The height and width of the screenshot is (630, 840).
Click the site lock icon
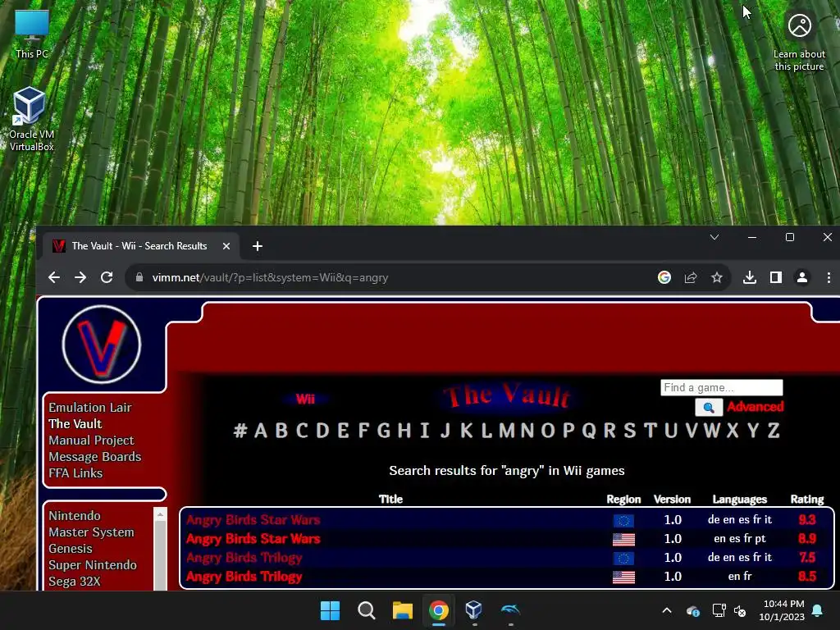coord(139,277)
